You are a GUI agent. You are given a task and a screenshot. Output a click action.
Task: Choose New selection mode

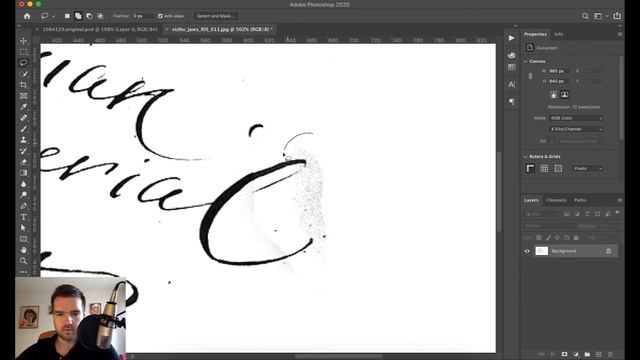tap(67, 16)
